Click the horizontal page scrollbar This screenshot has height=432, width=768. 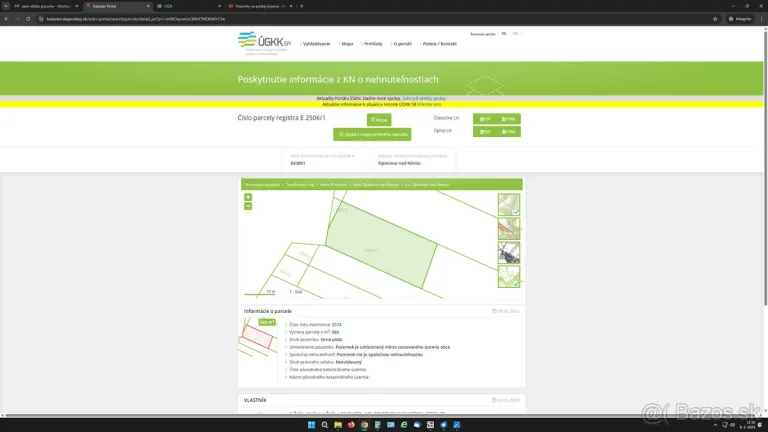tap(382, 415)
